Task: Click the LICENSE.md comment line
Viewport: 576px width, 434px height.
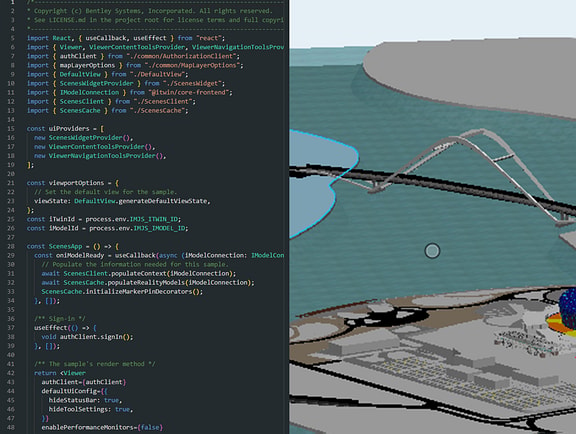Action: pyautogui.click(x=155, y=20)
